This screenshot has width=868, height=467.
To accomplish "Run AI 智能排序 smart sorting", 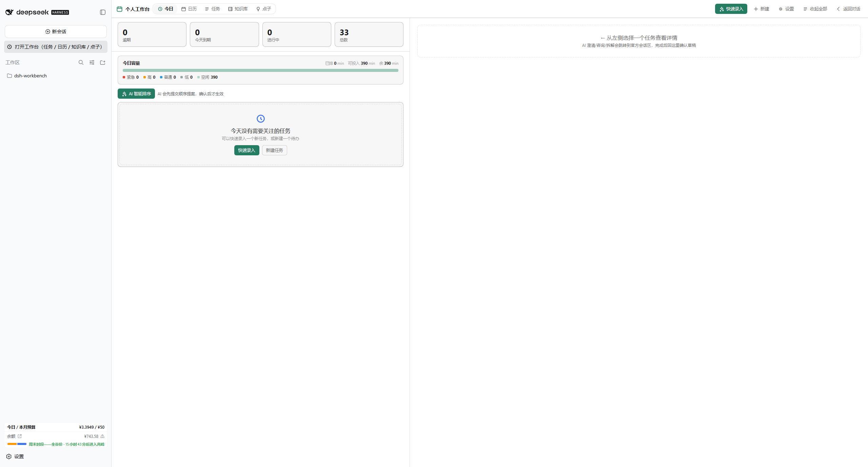I will [x=136, y=94].
